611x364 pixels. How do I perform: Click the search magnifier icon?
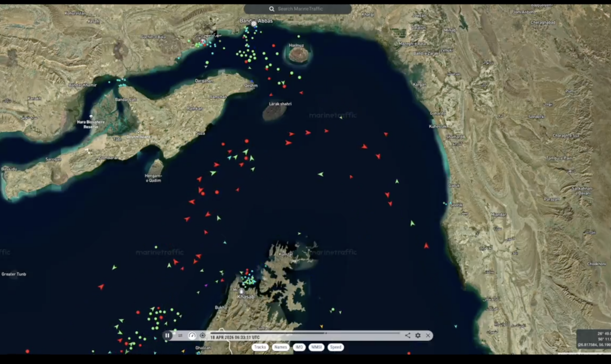[x=272, y=9]
